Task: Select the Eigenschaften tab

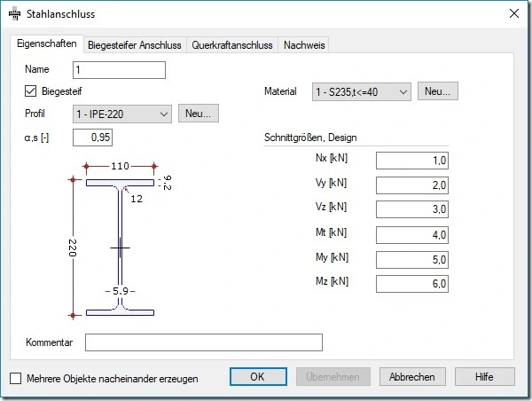Action: pos(47,43)
